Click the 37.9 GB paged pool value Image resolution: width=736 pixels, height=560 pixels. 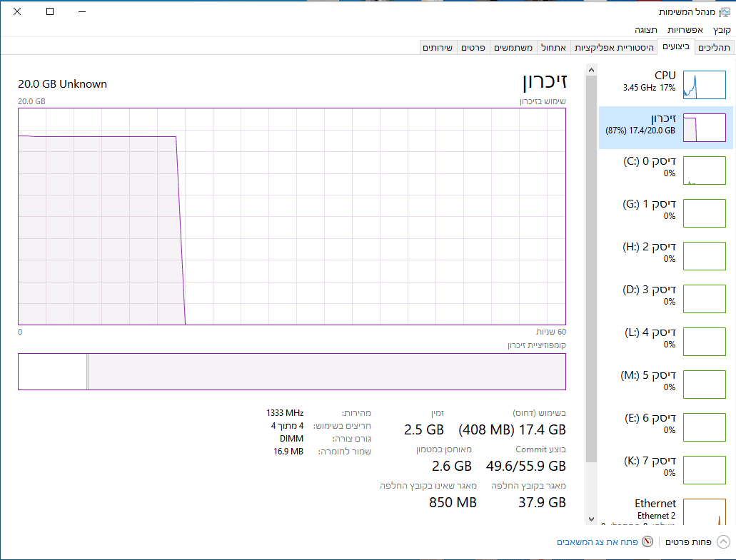542,503
